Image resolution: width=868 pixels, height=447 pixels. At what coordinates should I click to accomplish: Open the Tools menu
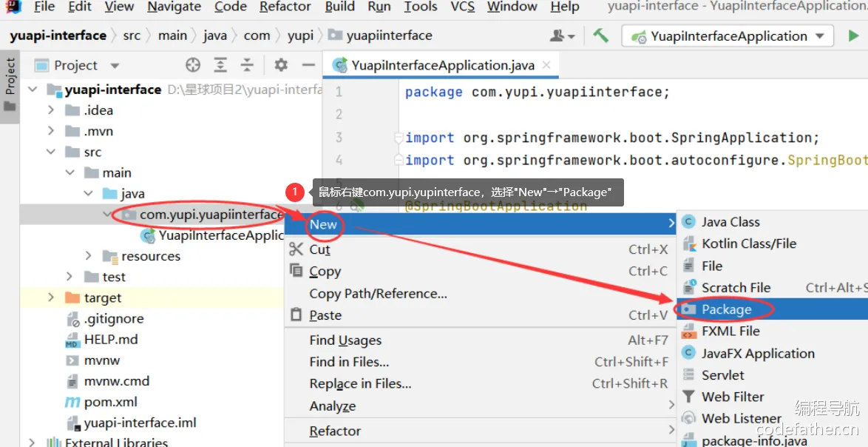tap(421, 7)
